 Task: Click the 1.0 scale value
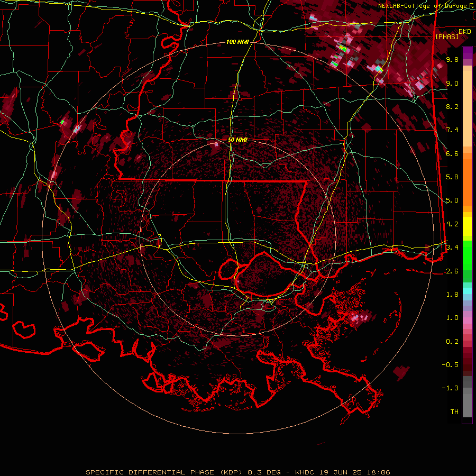coord(452,318)
